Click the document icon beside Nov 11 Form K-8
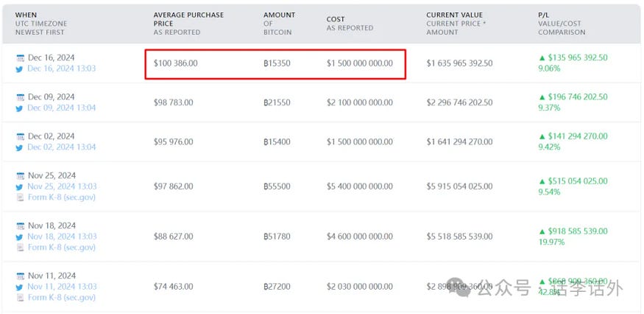644x314 pixels. click(x=20, y=298)
